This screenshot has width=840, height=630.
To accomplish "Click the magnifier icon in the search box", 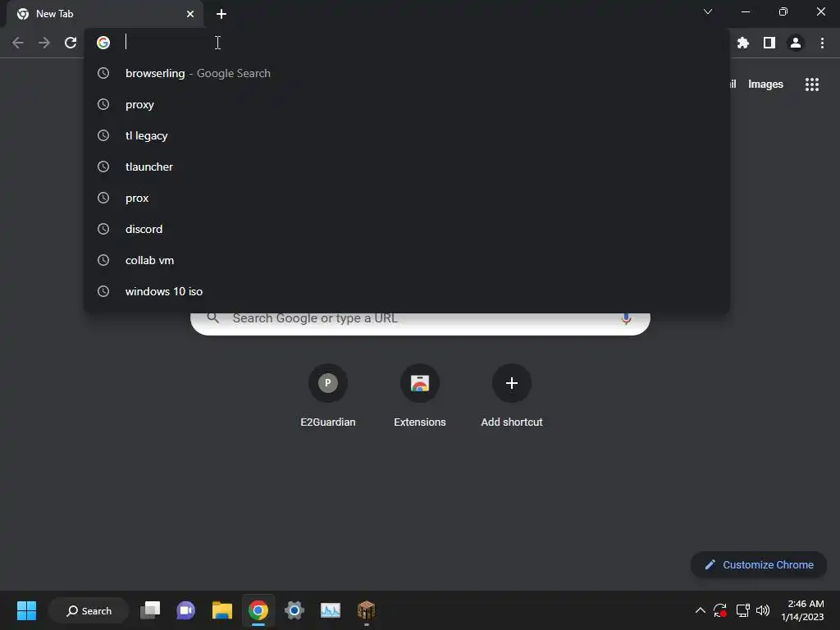I will click(x=213, y=317).
